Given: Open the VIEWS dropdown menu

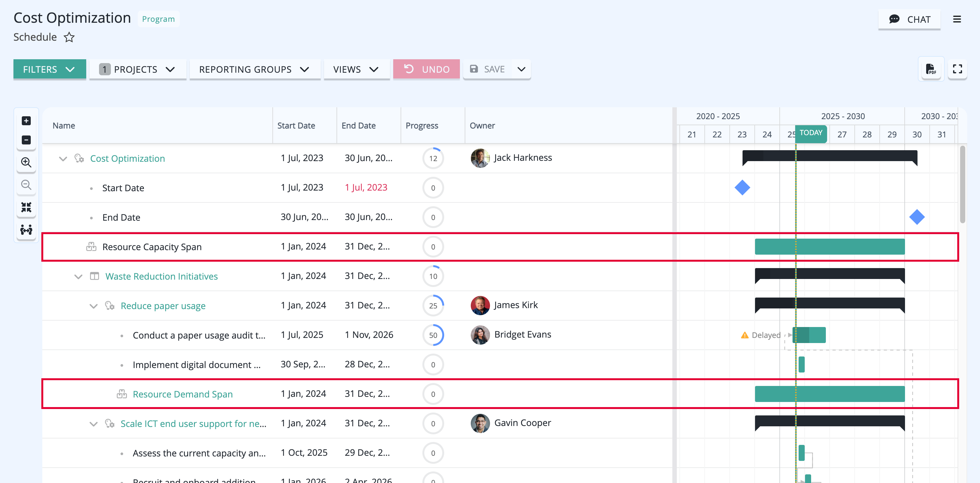Looking at the screenshot, I should [x=356, y=69].
